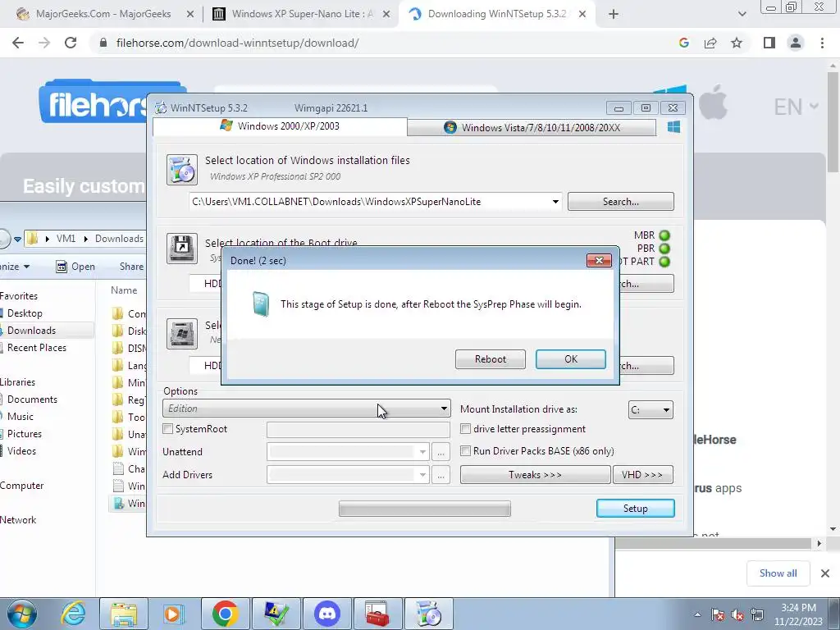Click the browser address bar URL
Image resolution: width=840 pixels, height=630 pixels.
(x=237, y=43)
